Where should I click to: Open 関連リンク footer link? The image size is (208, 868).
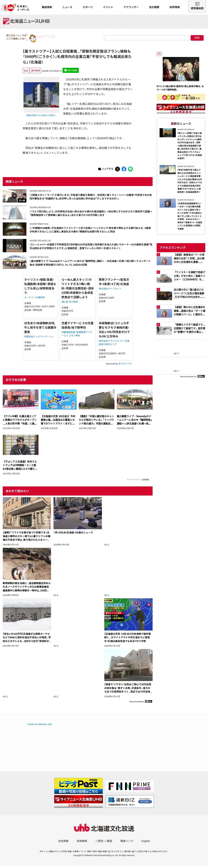127,841
